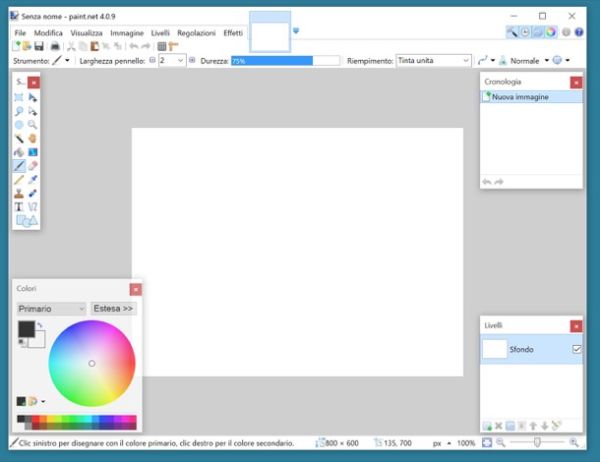The width and height of the screenshot is (600, 462).
Task: Close the Cronologia panel
Action: (575, 81)
